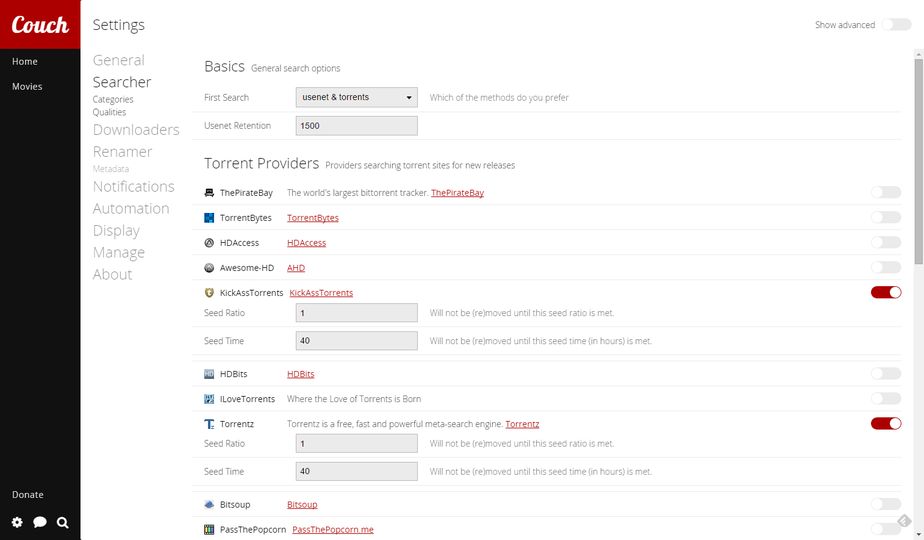
Task: Click the Couch logo
Action: tap(40, 24)
